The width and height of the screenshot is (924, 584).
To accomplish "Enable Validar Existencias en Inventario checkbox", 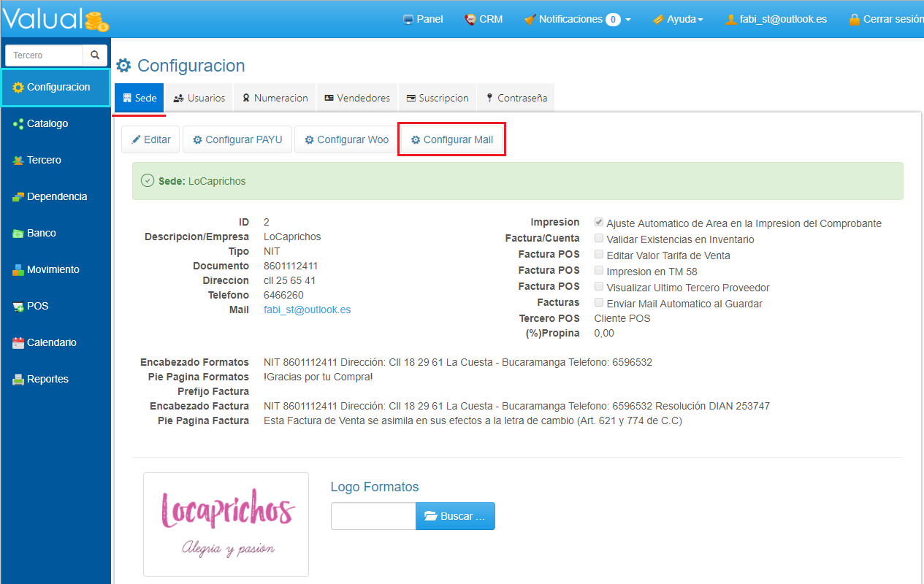I will (x=599, y=239).
